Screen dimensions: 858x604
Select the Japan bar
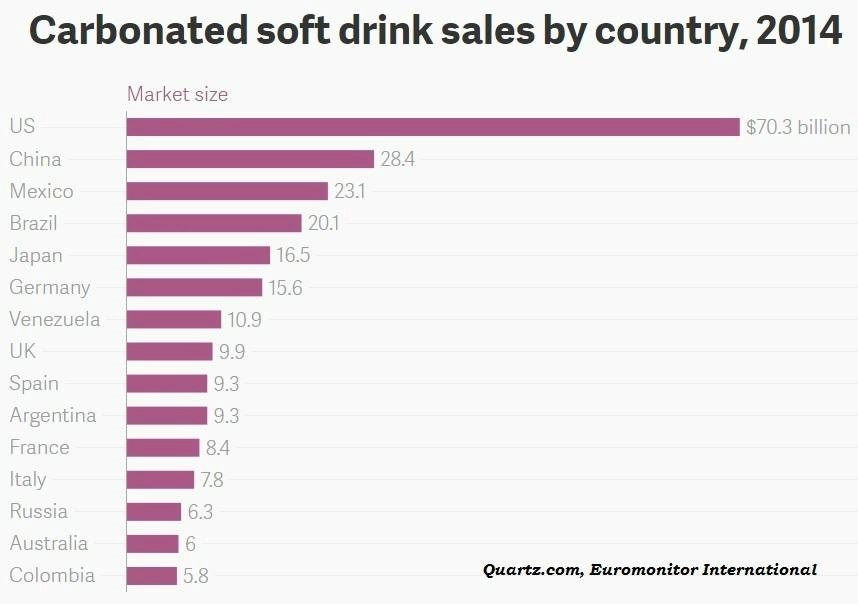(198, 255)
